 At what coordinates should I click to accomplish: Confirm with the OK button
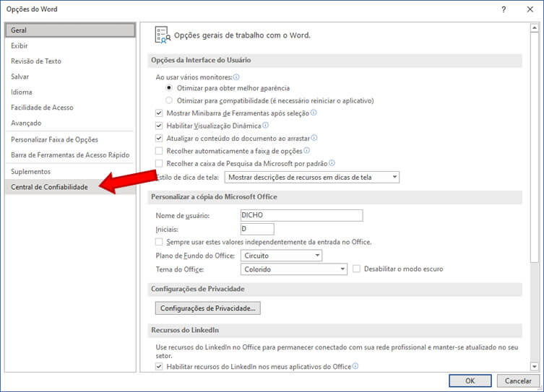point(470,380)
